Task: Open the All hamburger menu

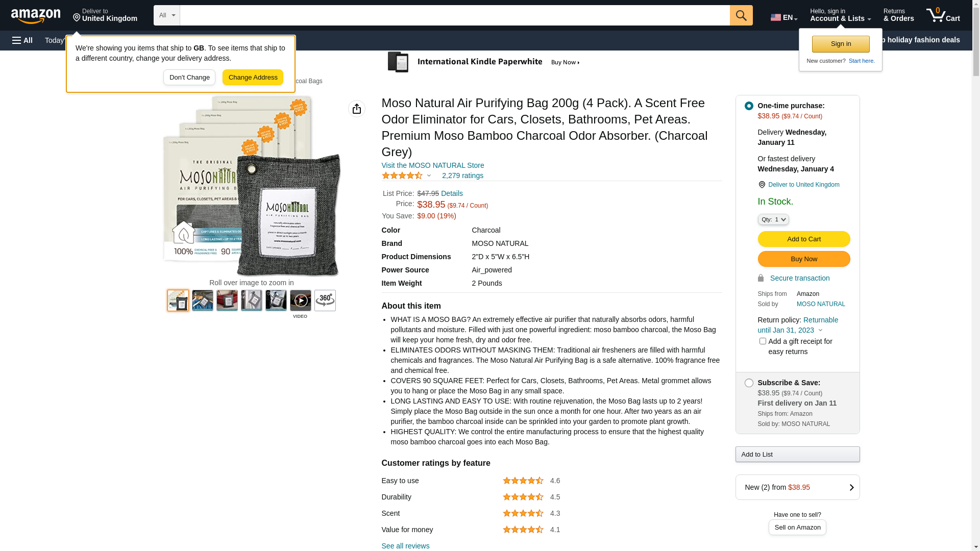Action: [x=22, y=40]
